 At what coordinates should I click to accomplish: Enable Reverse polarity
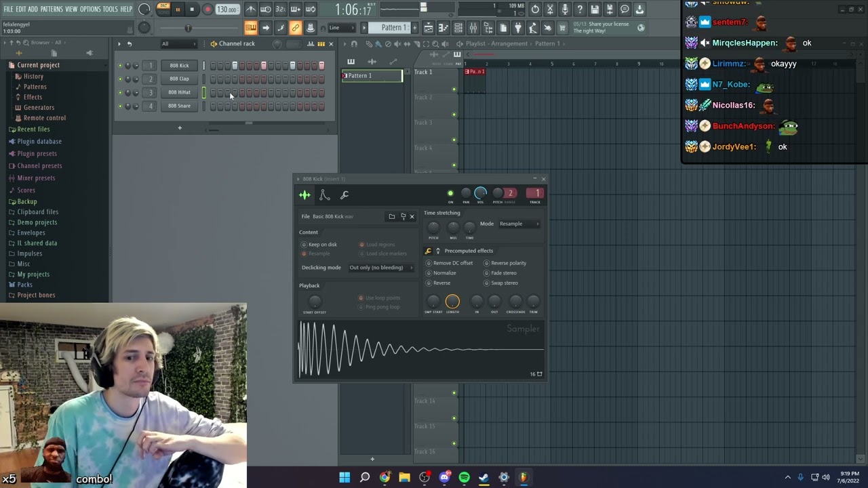505,263
